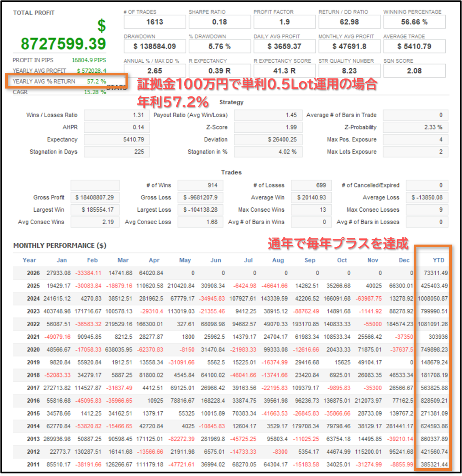The height and width of the screenshot is (476, 462).
Task: Click the Largest Win field $ 185554.17
Action: point(95,210)
